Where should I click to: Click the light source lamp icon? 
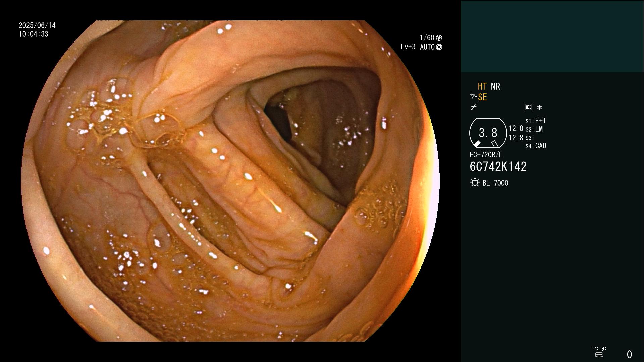pyautogui.click(x=475, y=183)
